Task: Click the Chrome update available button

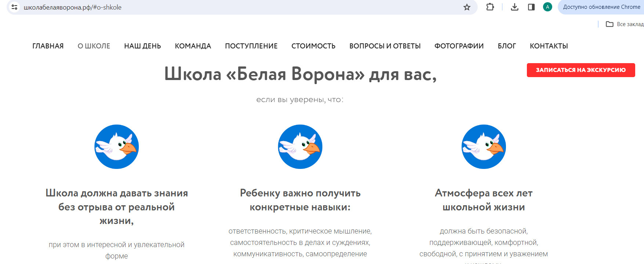Action: [601, 7]
